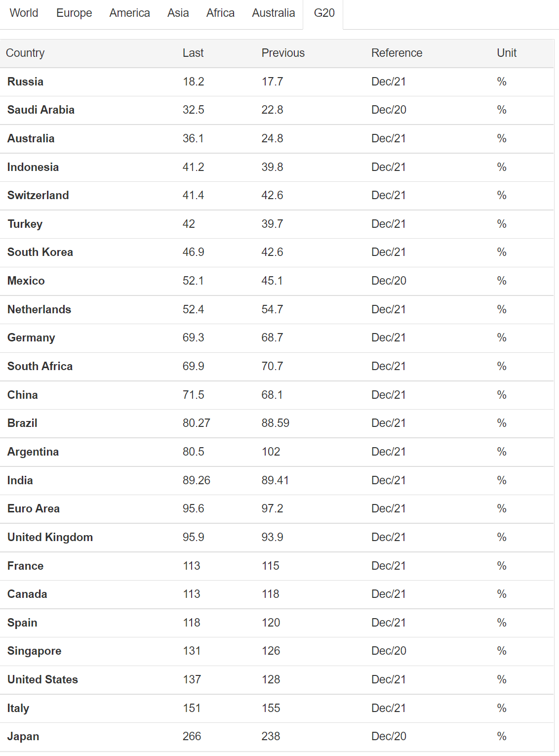This screenshot has width=559, height=756.
Task: Select the America tab
Action: click(x=130, y=13)
